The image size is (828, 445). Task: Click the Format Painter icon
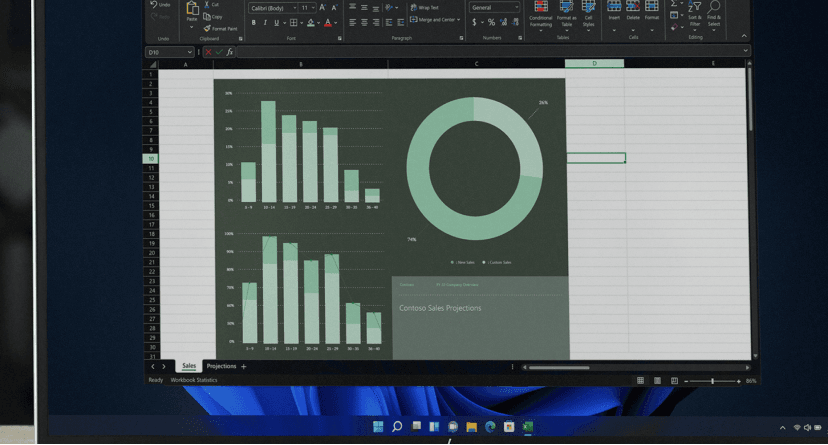click(205, 28)
